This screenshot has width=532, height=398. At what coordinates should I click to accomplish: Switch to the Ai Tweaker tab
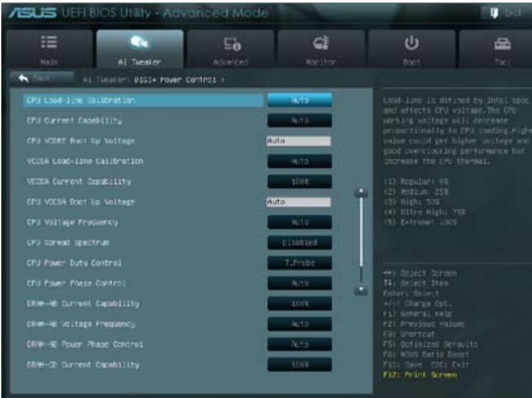coord(140,49)
